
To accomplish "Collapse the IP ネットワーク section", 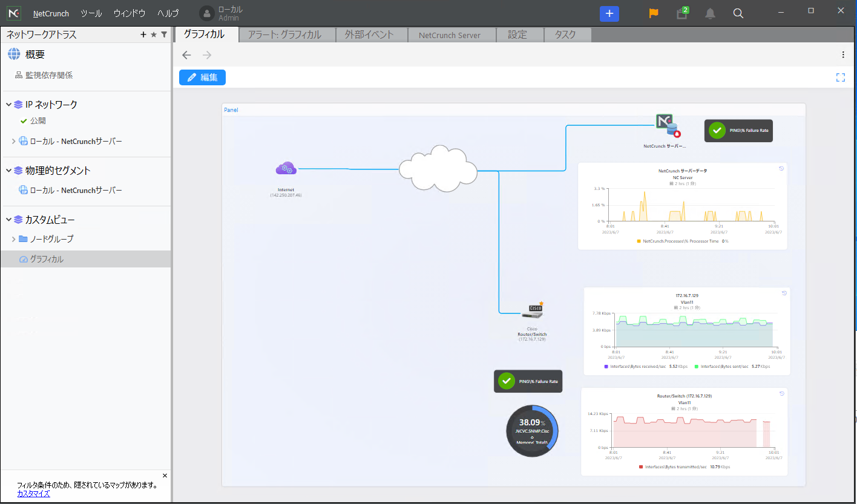I will (9, 105).
